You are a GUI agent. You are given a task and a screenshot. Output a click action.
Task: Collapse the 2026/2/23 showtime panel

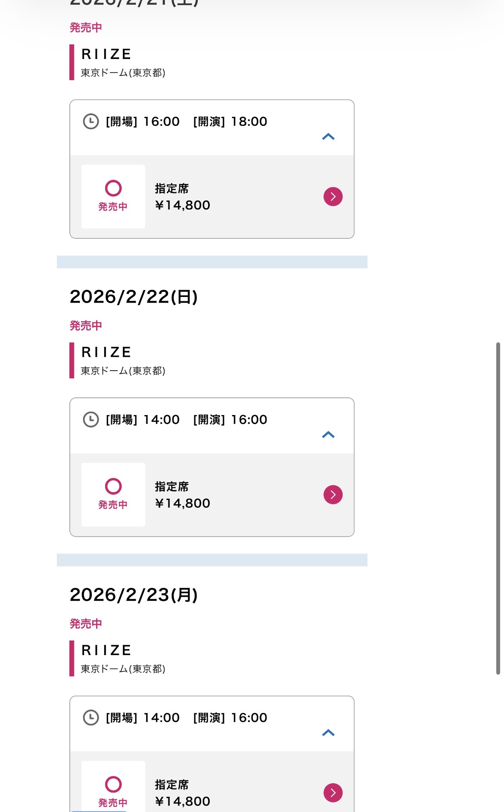[x=328, y=733]
